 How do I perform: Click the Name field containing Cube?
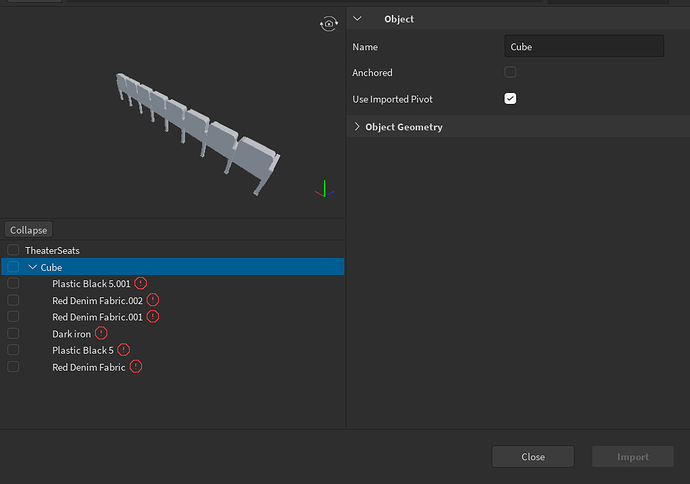584,46
